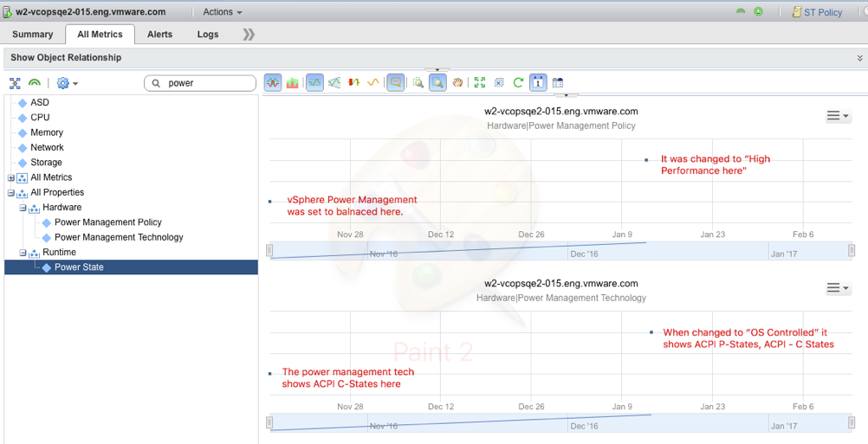
Task: Click the Power Management Policy chart range slider
Action: click(x=561, y=250)
